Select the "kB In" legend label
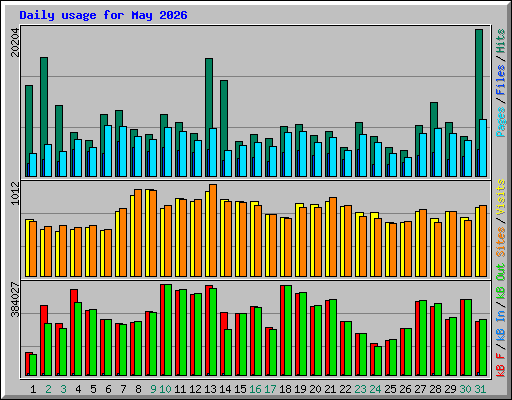Viewport: 512px width, 400px height. 501,326
